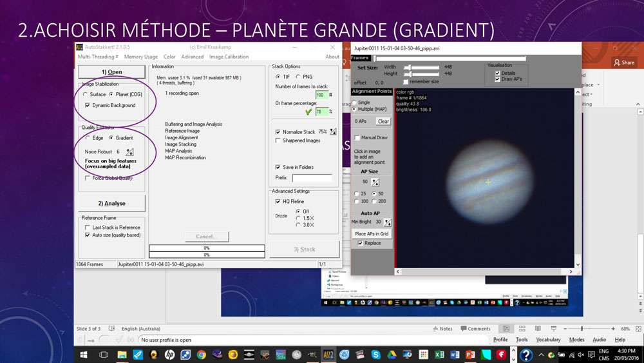The image size is (644, 363).
Task: Click the 3) Stack button
Action: 305,249
